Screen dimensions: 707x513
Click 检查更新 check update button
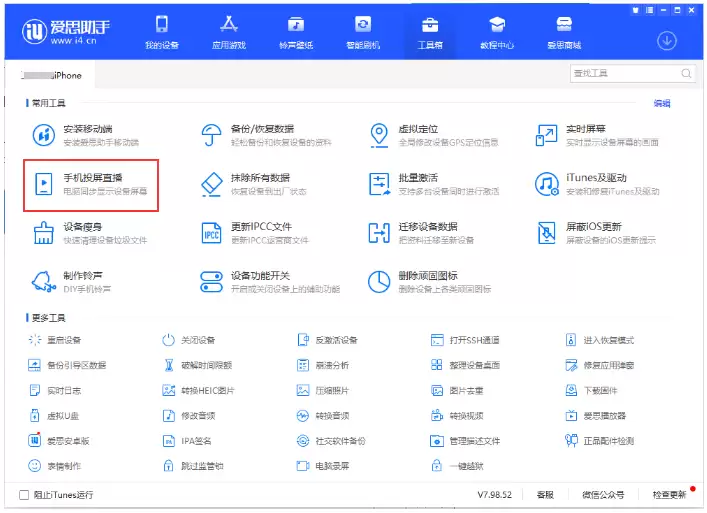pyautogui.click(x=669, y=495)
